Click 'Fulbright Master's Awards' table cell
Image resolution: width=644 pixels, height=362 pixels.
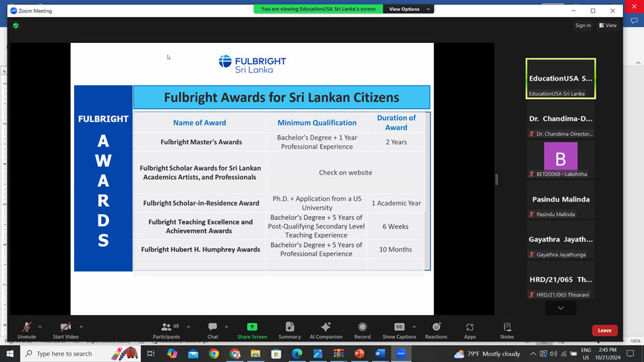click(x=201, y=142)
